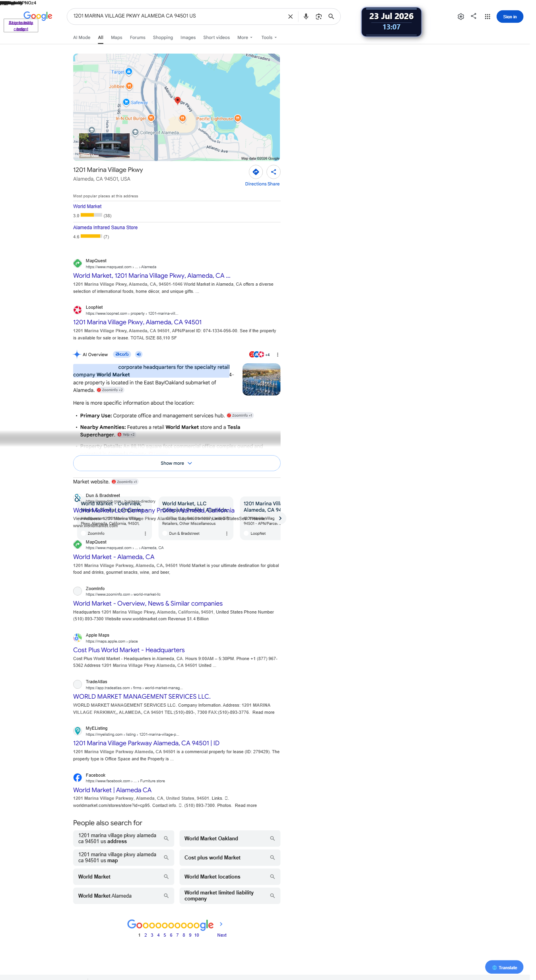
Task: Open MyEListing 1201 Marina Village Parkway result
Action: coord(146,743)
